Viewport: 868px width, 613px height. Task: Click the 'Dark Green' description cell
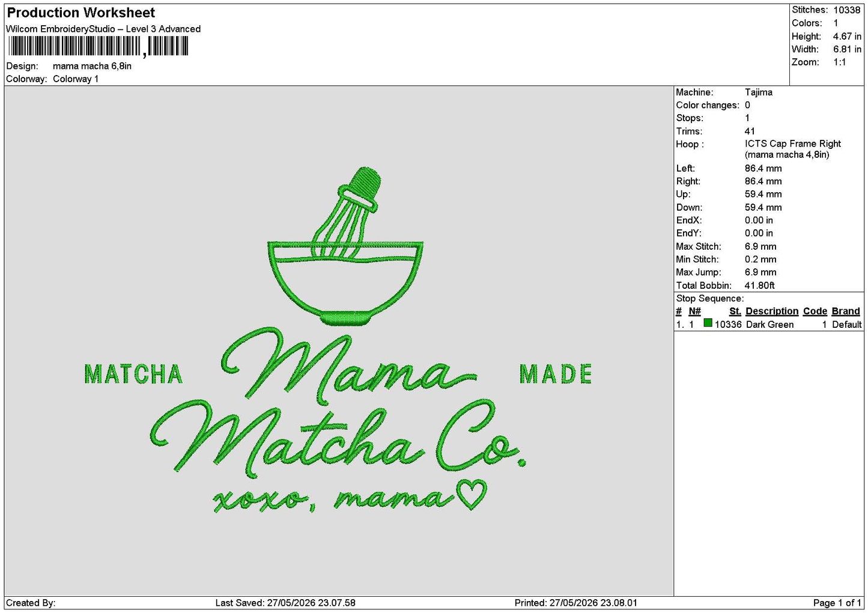click(x=769, y=325)
